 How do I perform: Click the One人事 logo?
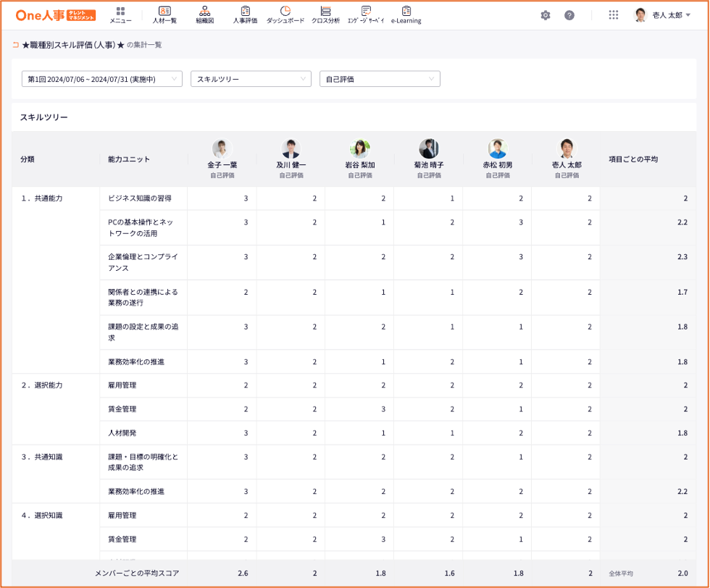tap(55, 15)
